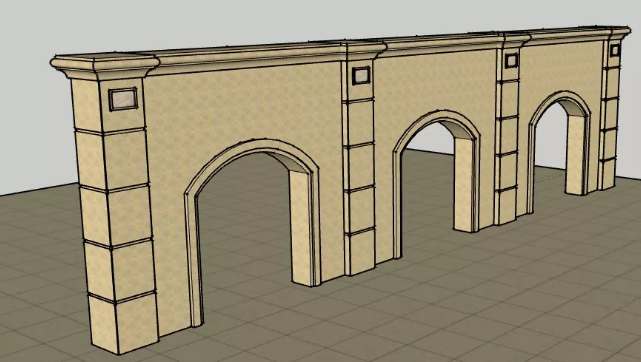The width and height of the screenshot is (641, 362).
Task: Select the cornice cap atop the leftmost pillar
Action: pos(105,66)
